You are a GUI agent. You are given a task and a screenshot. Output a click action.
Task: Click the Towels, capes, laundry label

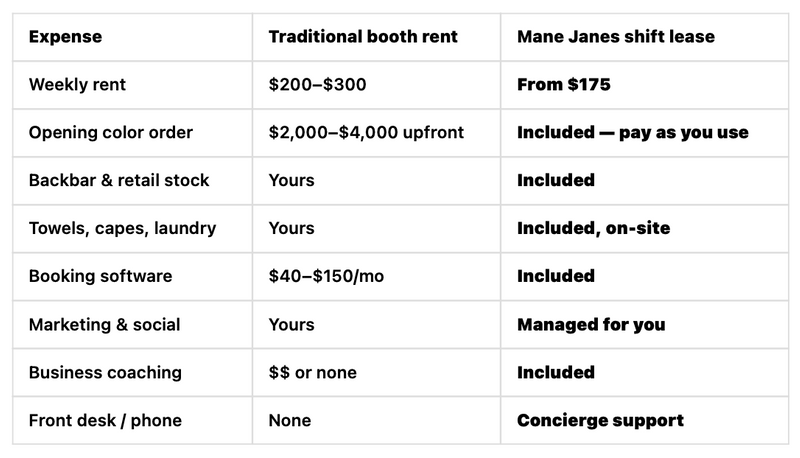[x=122, y=228]
